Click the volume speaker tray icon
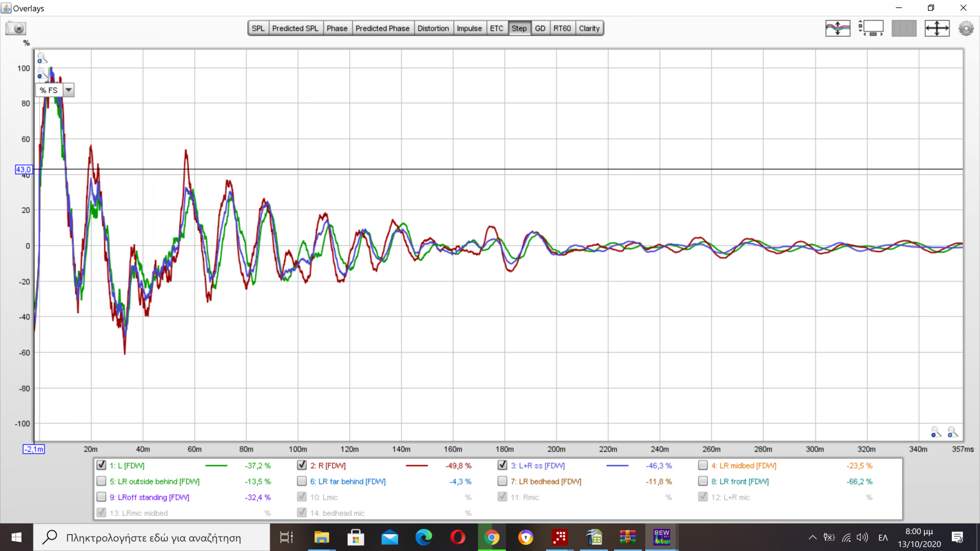 coord(863,537)
